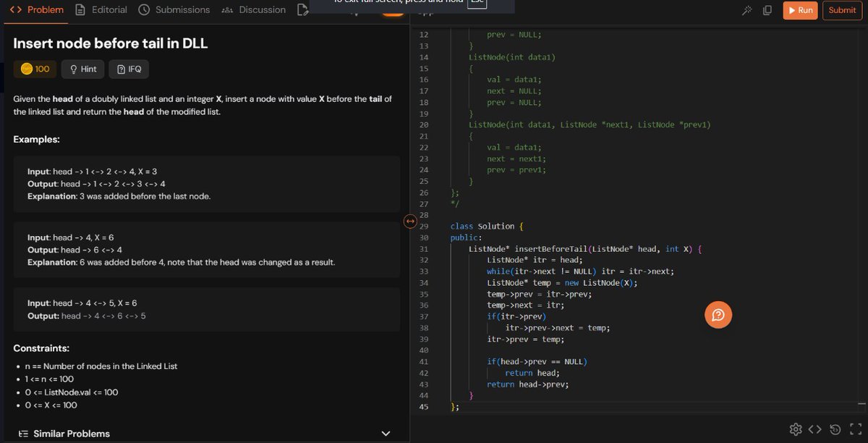Open the Submissions tab
868x443 pixels.
click(x=174, y=10)
